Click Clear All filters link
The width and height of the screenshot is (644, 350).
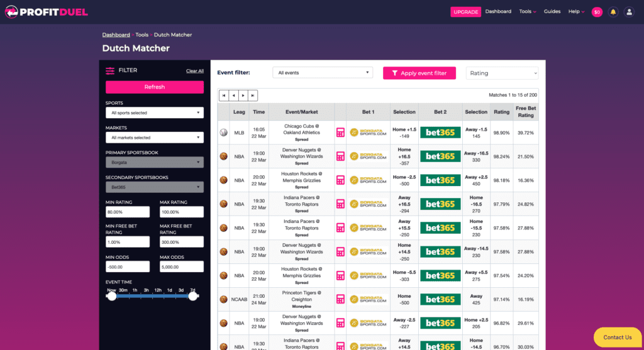[x=195, y=71]
